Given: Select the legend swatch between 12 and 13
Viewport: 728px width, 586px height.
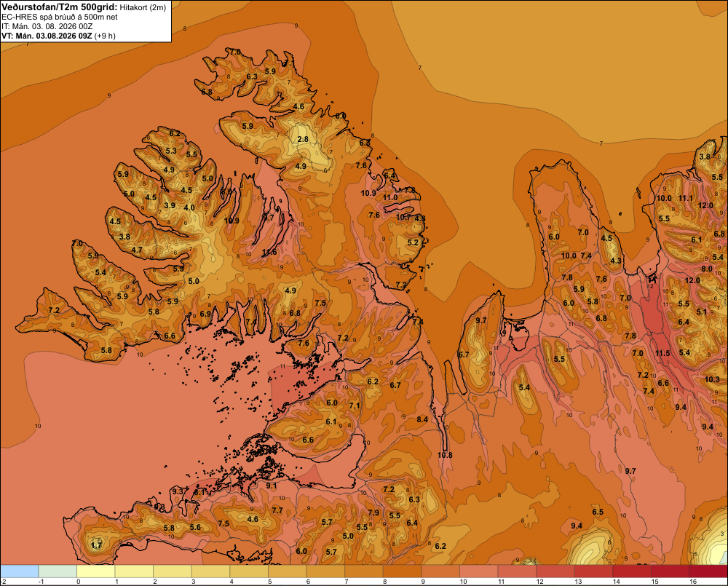Looking at the screenshot, I should pos(555,571).
